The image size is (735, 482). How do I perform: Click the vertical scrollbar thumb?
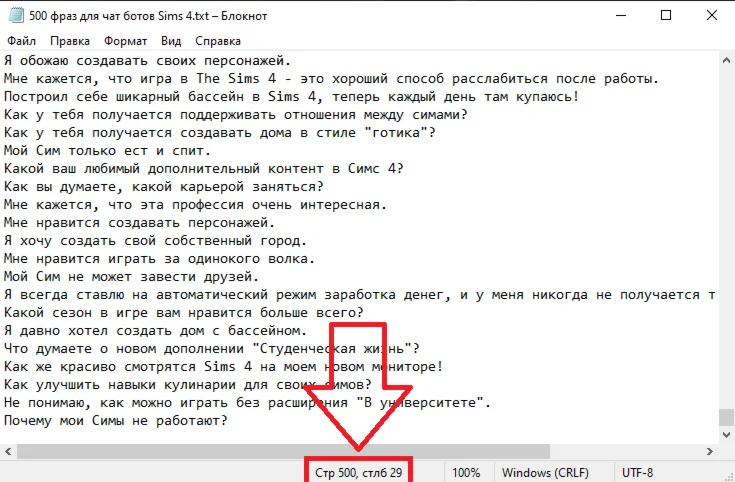pos(726,417)
